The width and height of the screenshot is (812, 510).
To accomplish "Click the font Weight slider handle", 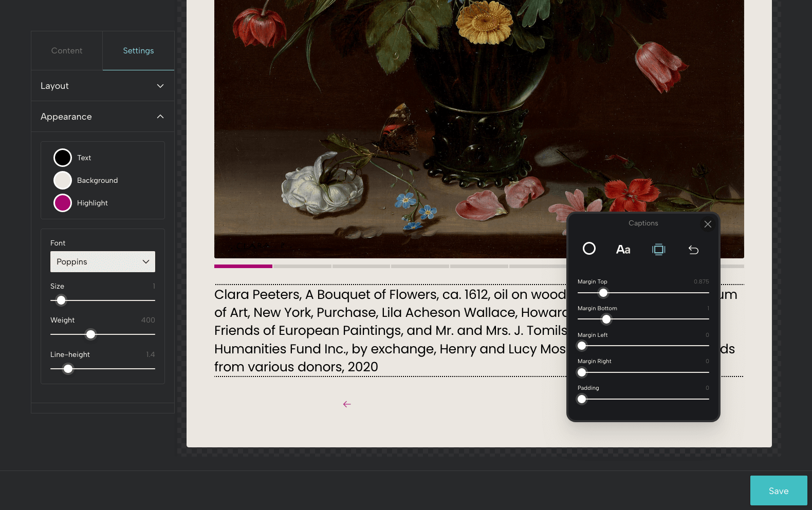I will [90, 334].
